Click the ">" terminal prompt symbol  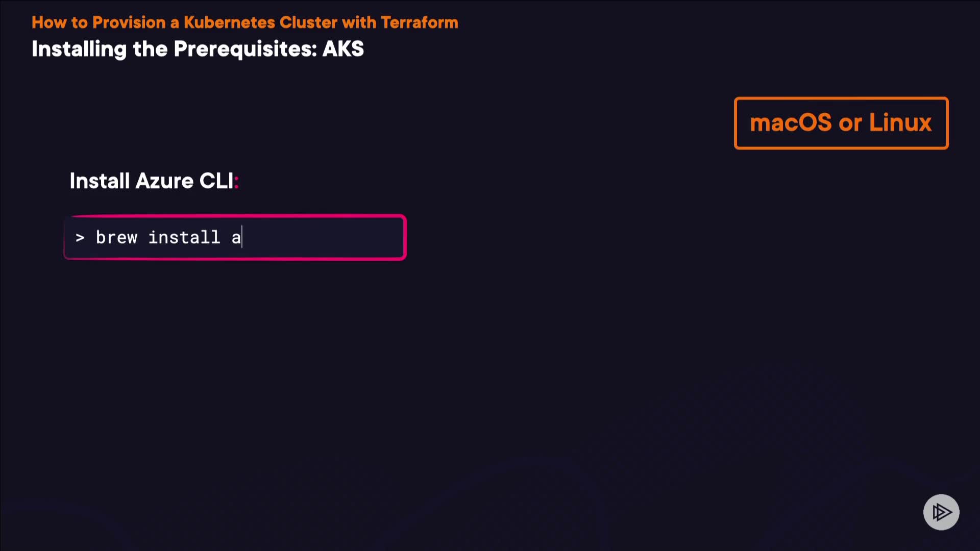click(x=80, y=238)
